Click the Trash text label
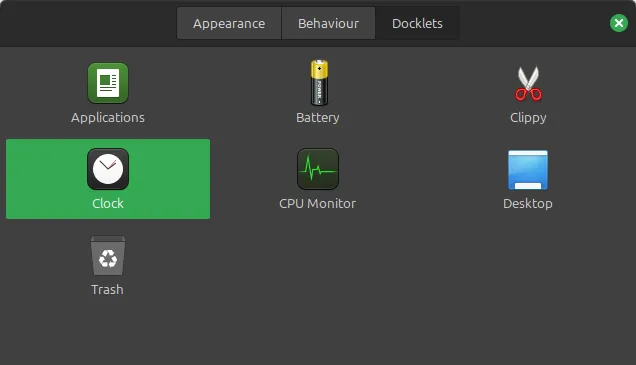This screenshot has width=636, height=365. 107,290
